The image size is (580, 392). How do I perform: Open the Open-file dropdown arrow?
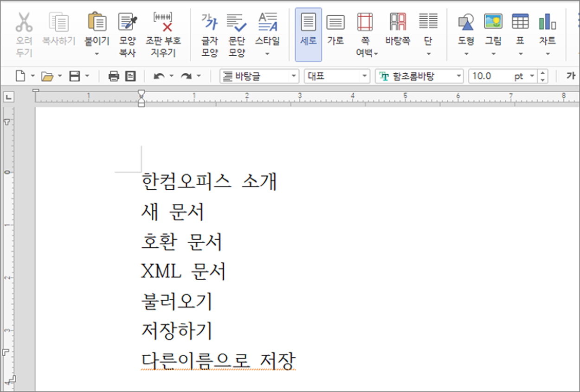point(59,76)
